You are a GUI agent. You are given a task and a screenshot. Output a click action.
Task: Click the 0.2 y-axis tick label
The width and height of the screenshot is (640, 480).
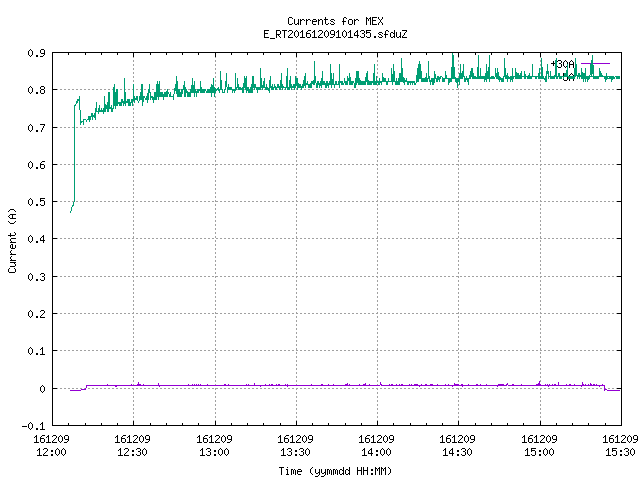click(x=37, y=314)
